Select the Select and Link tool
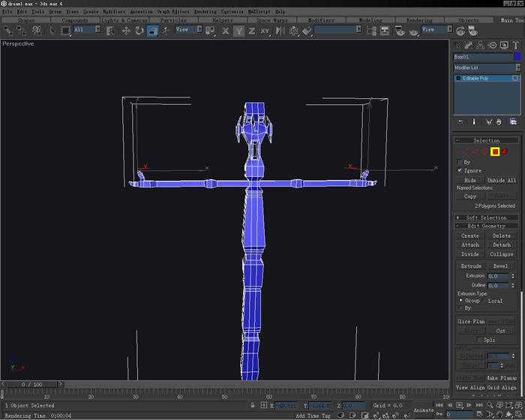 8,31
